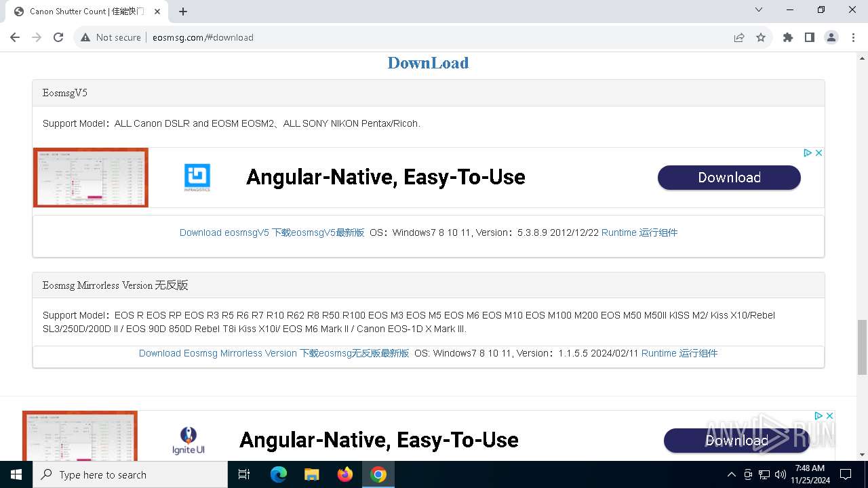The width and height of the screenshot is (868, 488).
Task: Click the bottom ad screenshot thumbnail
Action: 80,436
